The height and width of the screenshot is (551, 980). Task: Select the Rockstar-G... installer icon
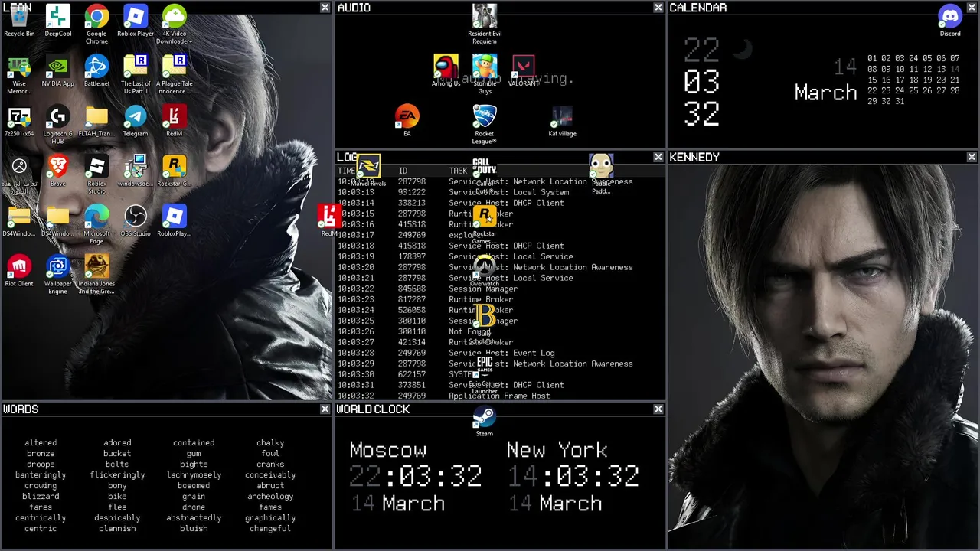[175, 171]
